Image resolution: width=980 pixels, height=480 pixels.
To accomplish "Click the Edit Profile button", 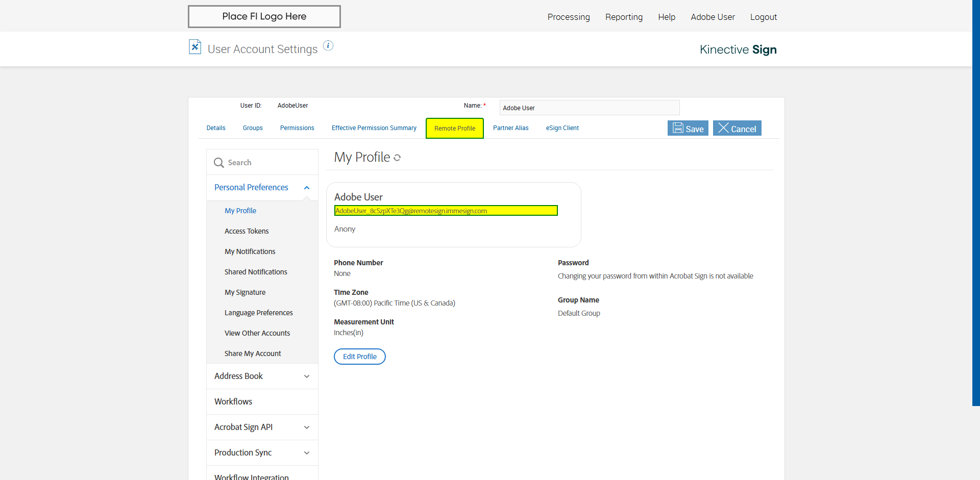I will [x=360, y=357].
